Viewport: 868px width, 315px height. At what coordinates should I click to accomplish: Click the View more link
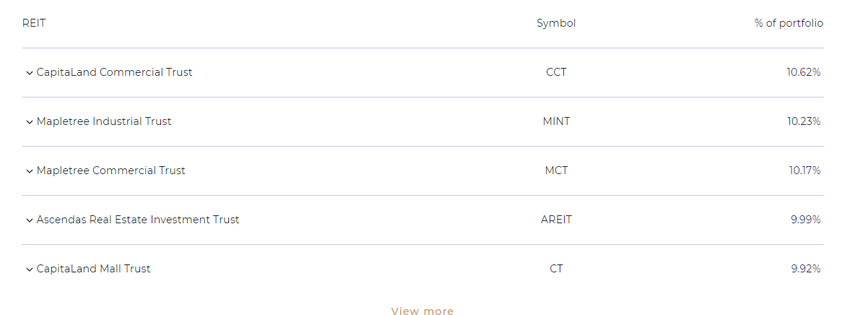point(422,311)
